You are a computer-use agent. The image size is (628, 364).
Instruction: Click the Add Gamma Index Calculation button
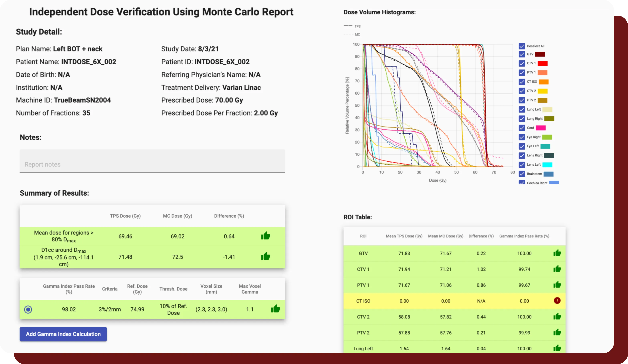click(x=63, y=334)
